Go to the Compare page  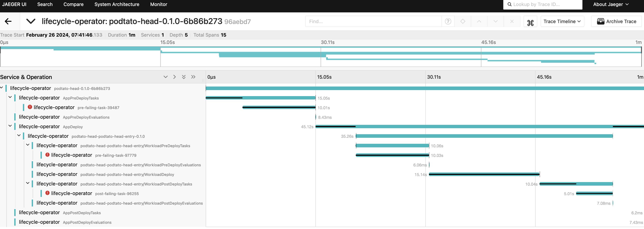(73, 5)
